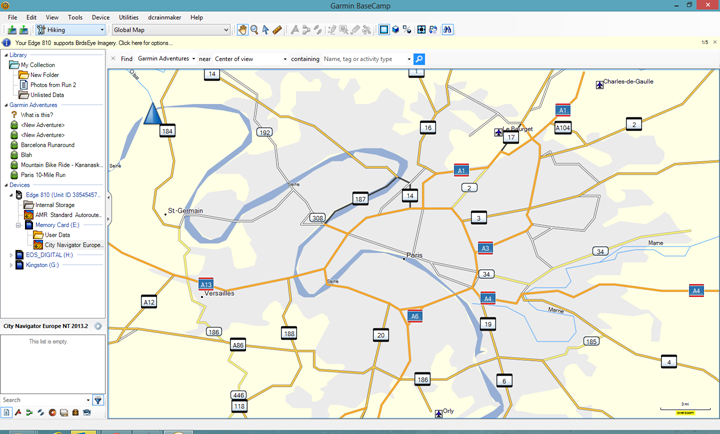The width and height of the screenshot is (720, 434).
Task: Toggle the show-all-data document filter
Action: [6, 412]
